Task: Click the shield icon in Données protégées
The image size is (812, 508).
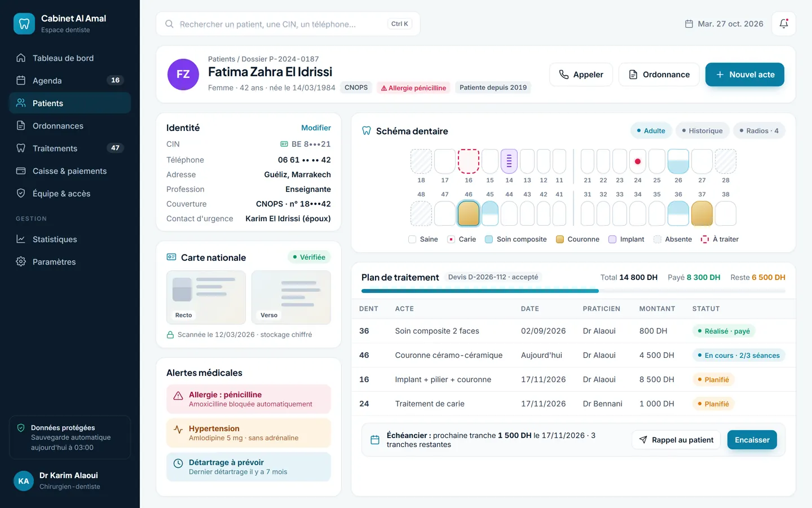Action: point(21,428)
